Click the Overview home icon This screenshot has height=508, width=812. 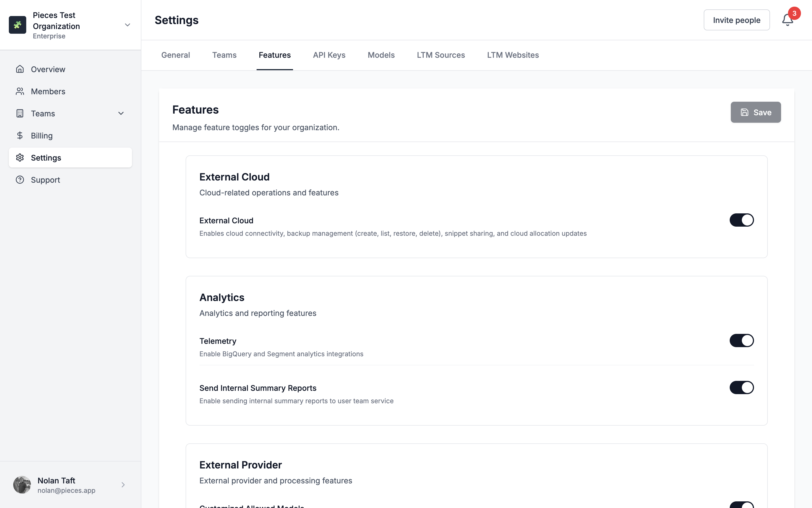[x=20, y=69]
